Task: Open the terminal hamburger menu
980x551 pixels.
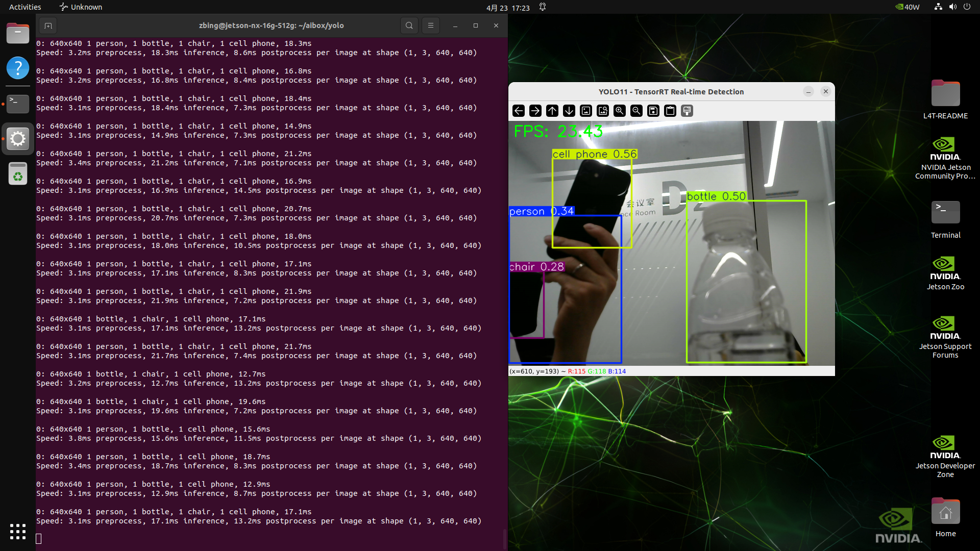Action: coord(431,26)
